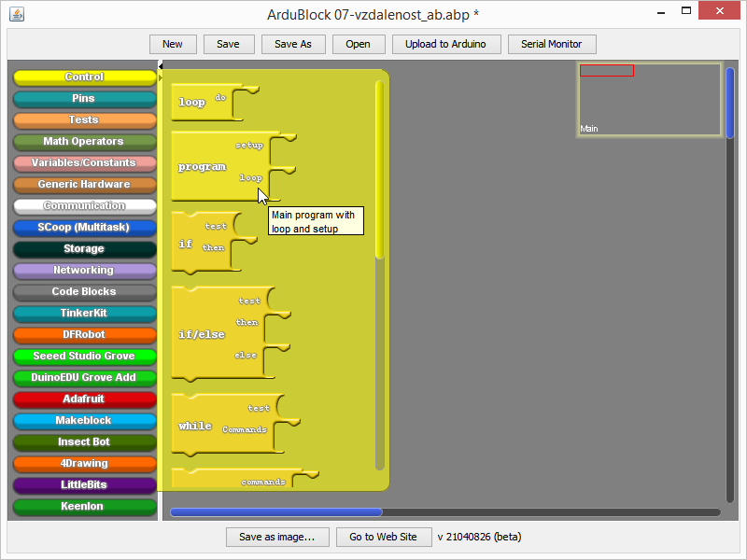Click the Java app icon in title bar
The height and width of the screenshot is (560, 747).
click(x=17, y=14)
